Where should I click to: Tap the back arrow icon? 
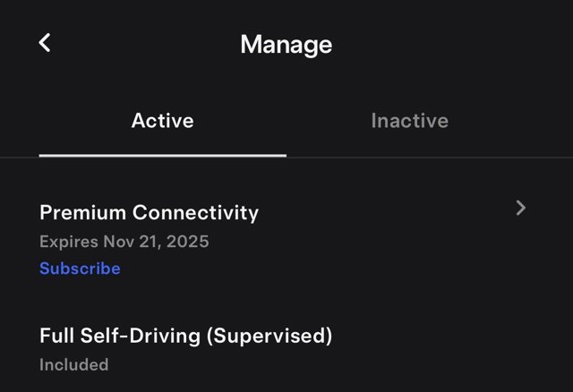[x=45, y=43]
